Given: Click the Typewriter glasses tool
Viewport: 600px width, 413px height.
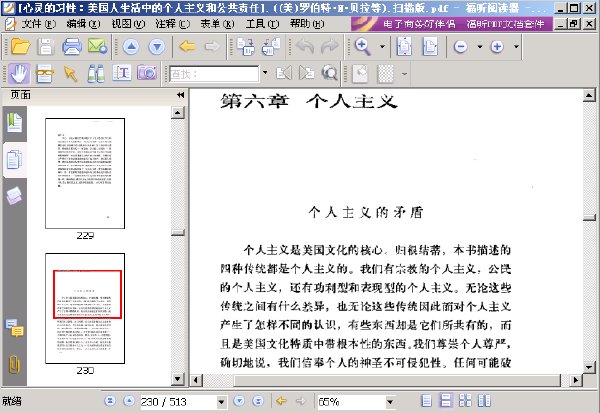Looking at the screenshot, I should pos(44,73).
